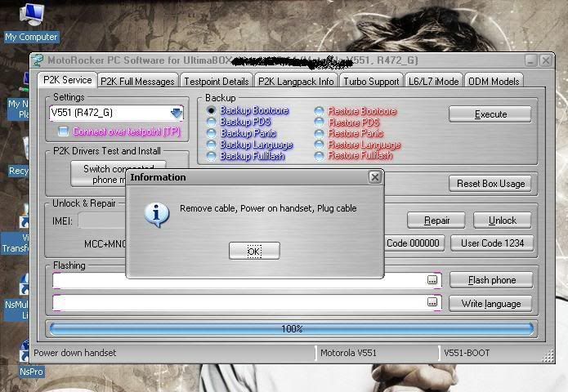Screen dimensions: 568x392
Task: Click the 100% progress bar
Action: coord(292,328)
